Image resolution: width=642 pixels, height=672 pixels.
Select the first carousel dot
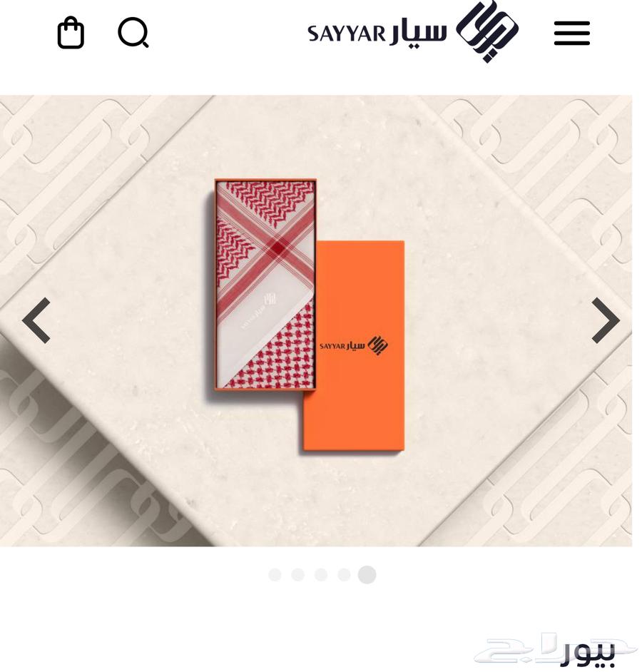coord(275,575)
